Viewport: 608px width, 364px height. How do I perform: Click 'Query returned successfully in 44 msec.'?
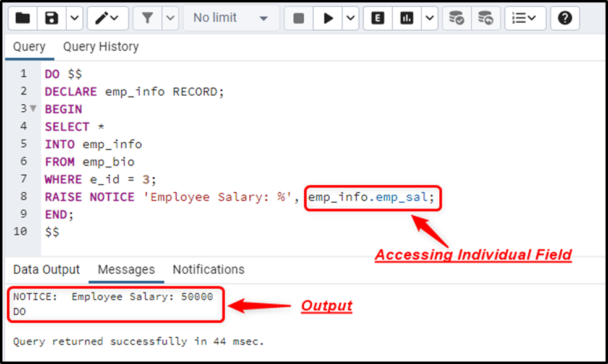(x=139, y=341)
